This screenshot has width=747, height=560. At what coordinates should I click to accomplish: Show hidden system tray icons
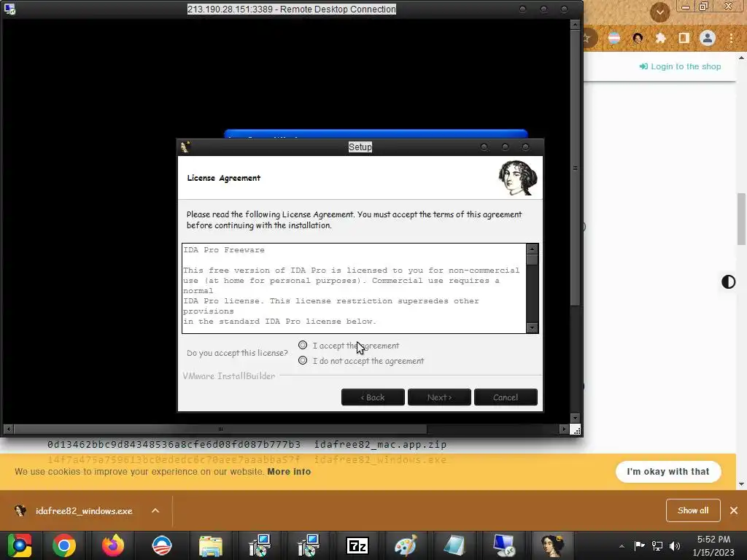pyautogui.click(x=622, y=546)
